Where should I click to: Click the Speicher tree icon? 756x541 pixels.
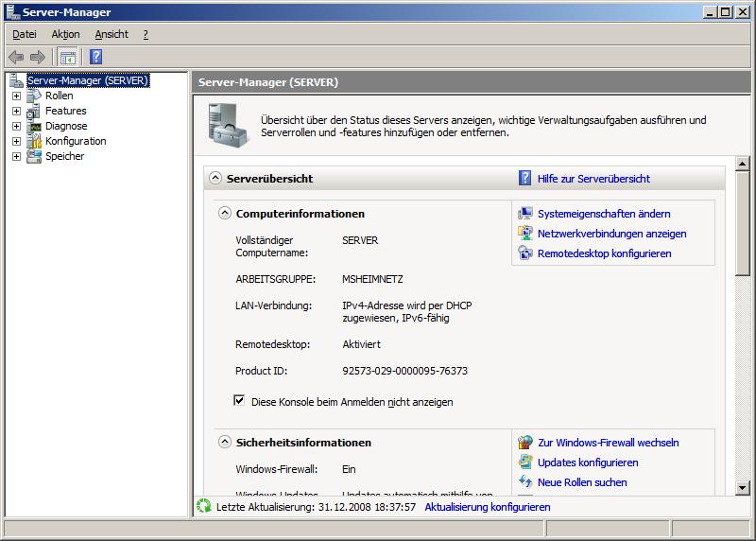click(34, 156)
